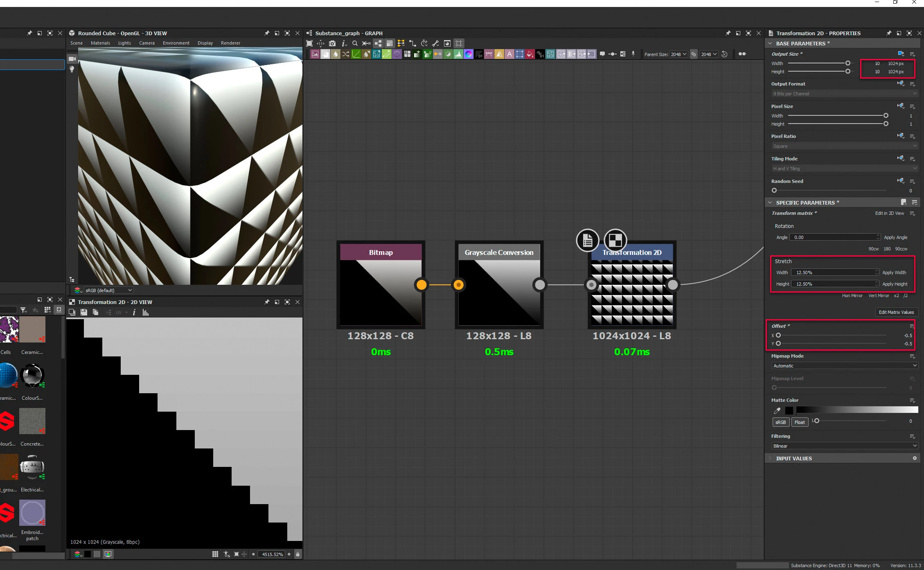Click the camera screenshot icon in graph toolbar
The height and width of the screenshot is (570, 924).
[332, 43]
